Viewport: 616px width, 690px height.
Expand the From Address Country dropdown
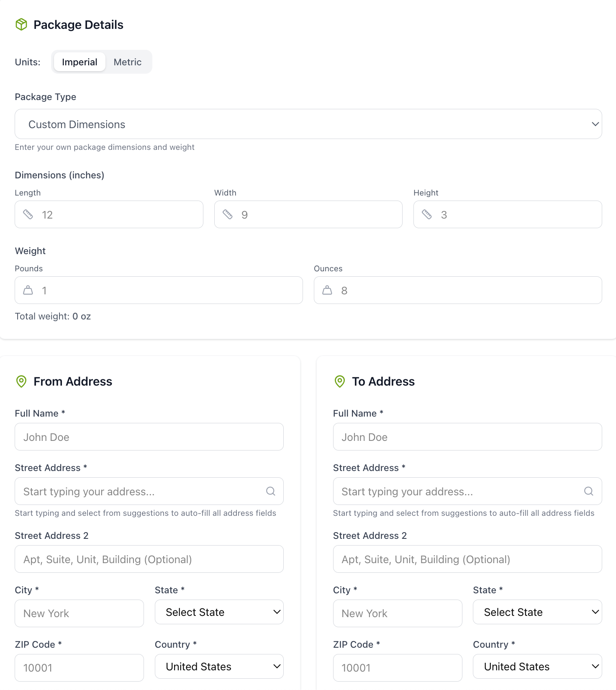coord(219,667)
